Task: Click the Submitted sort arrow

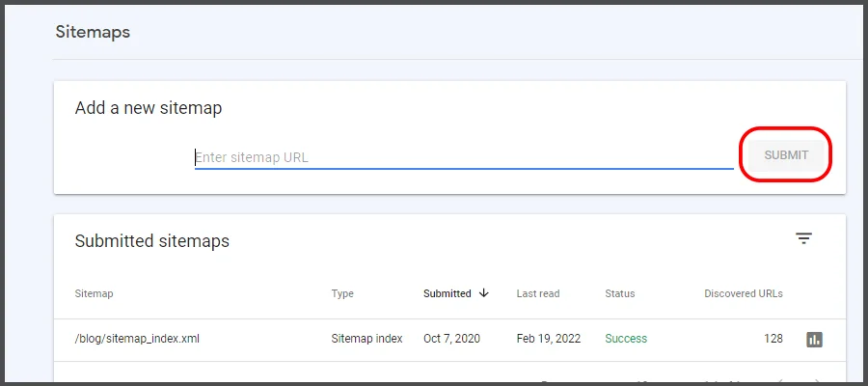Action: (483, 293)
